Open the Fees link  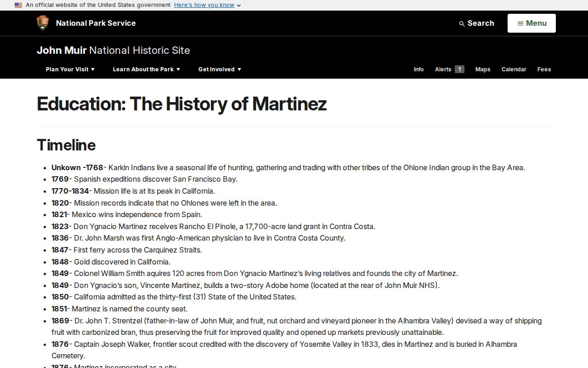coord(544,69)
